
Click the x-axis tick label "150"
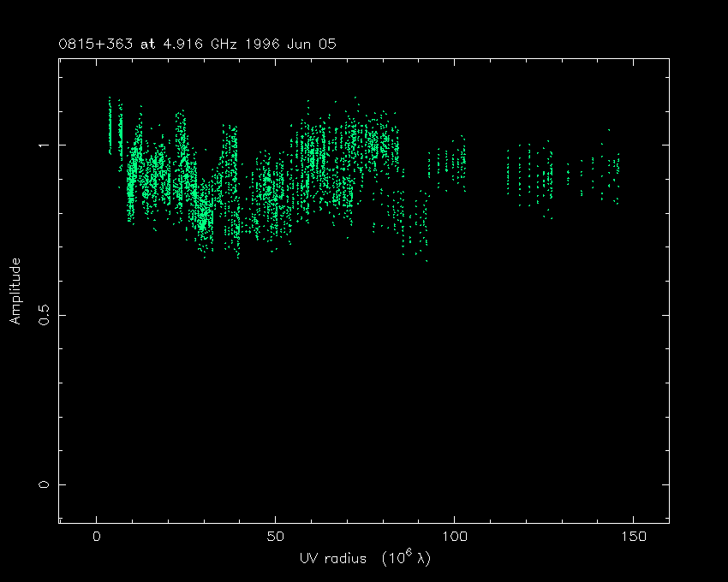(x=633, y=537)
